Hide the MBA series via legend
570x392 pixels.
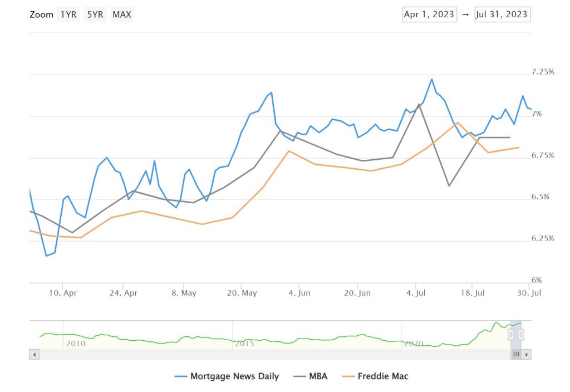pyautogui.click(x=318, y=376)
